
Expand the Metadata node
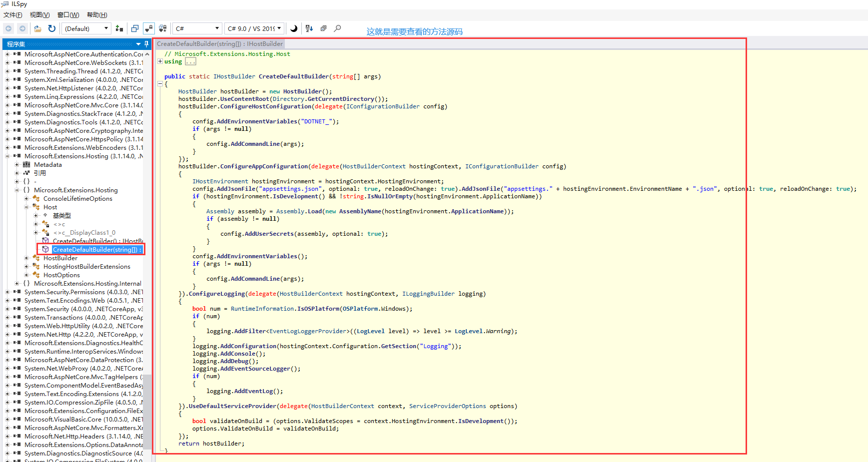(17, 164)
